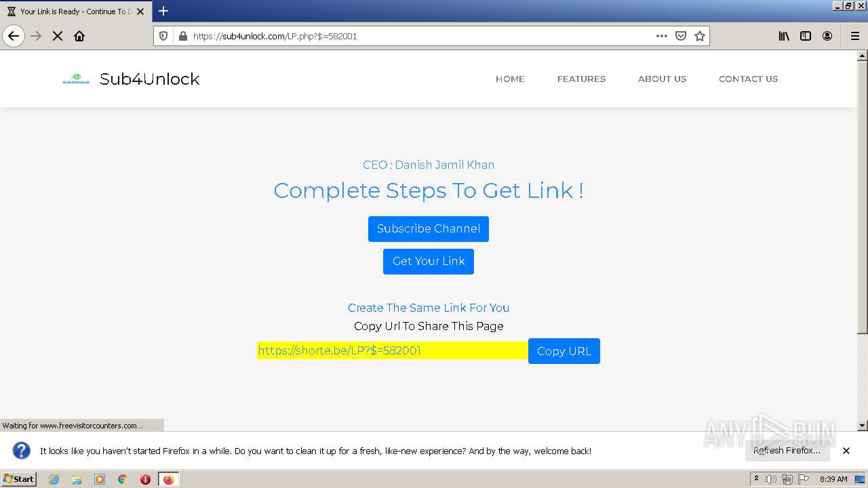Save page to Pocket

[681, 36]
